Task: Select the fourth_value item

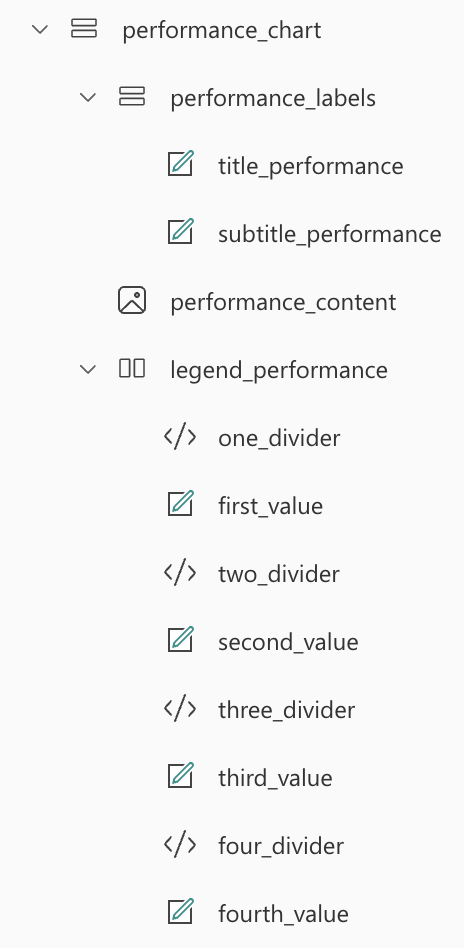Action: point(283,914)
